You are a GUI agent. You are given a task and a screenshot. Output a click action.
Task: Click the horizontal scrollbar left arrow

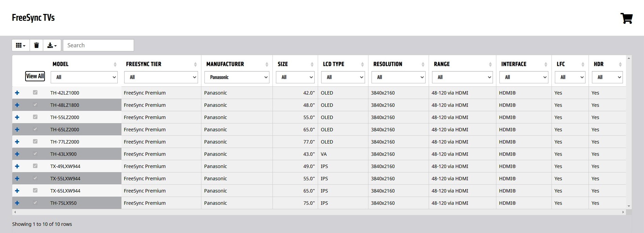pos(15,212)
